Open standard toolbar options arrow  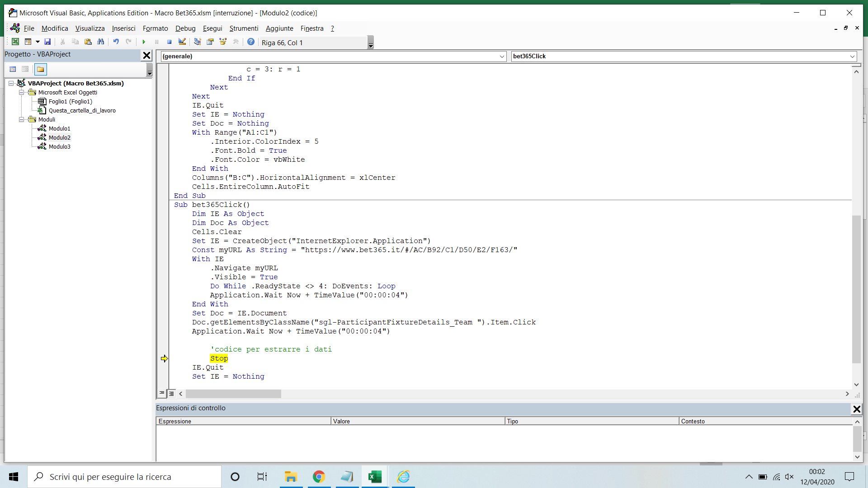pos(371,42)
